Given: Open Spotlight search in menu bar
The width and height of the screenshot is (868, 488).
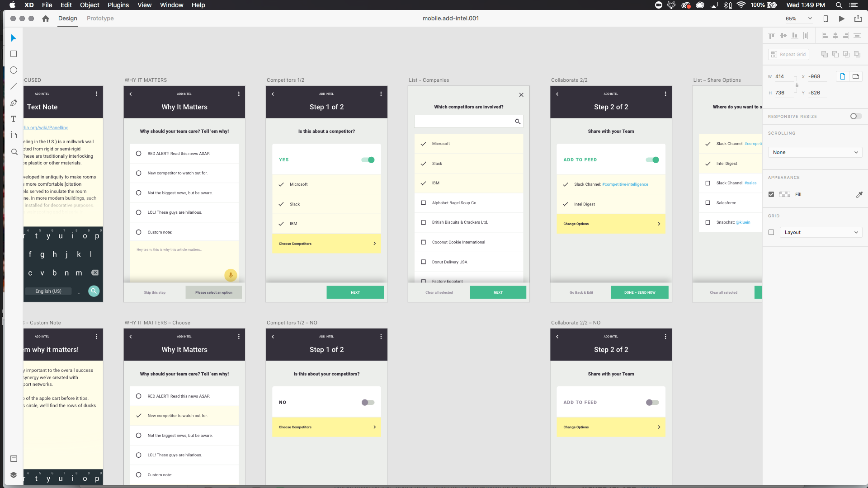Looking at the screenshot, I should (x=839, y=5).
